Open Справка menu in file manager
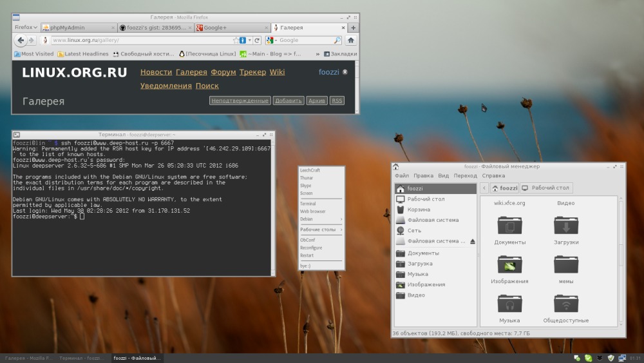644x363 pixels. point(493,175)
